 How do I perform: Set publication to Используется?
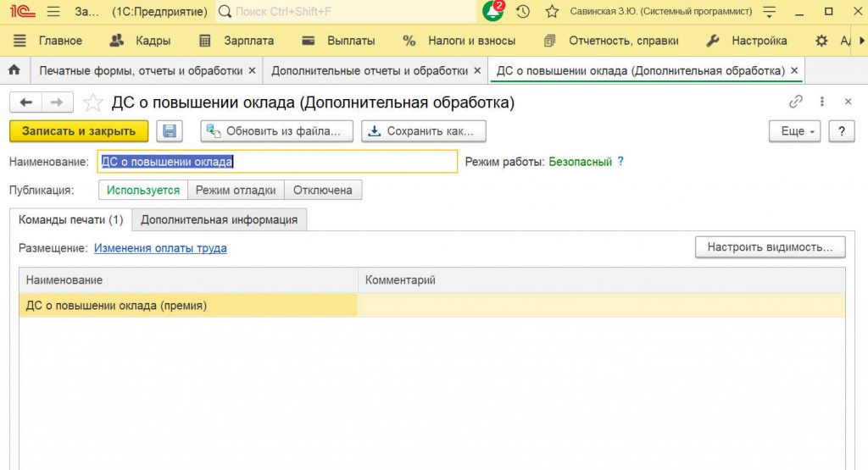click(143, 191)
